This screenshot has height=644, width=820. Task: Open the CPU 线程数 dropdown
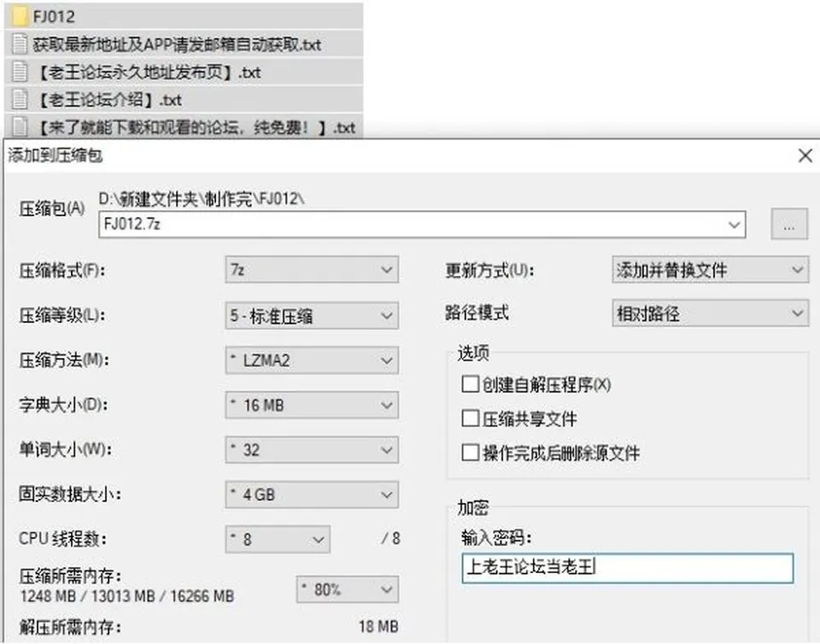point(278,539)
